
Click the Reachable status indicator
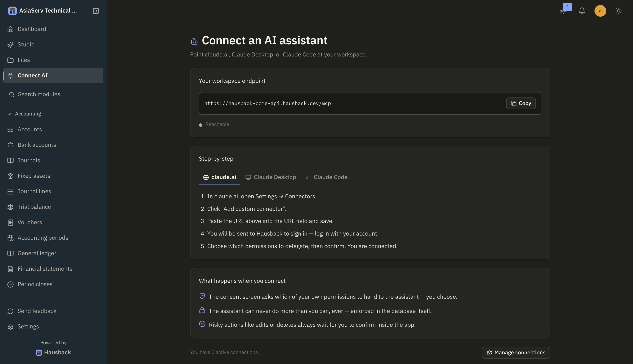tap(214, 124)
